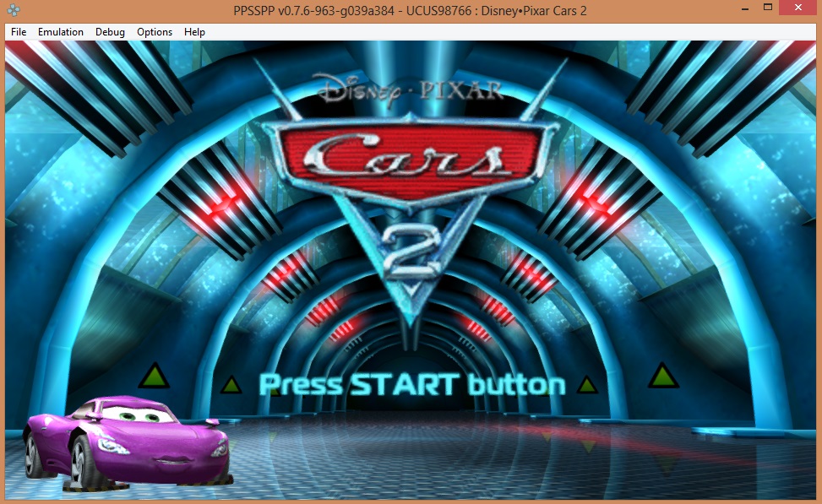Screen dimensions: 822x504
Task: Open the Options menu
Action: [x=155, y=32]
